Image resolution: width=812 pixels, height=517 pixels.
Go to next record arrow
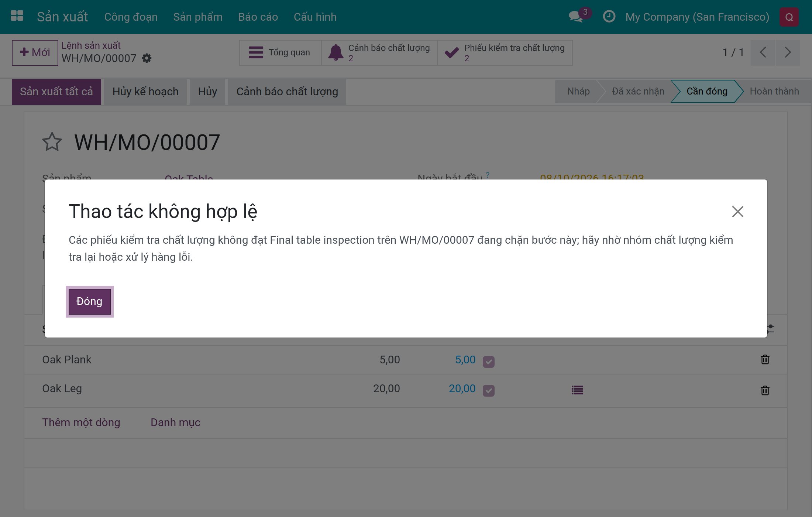tap(788, 52)
